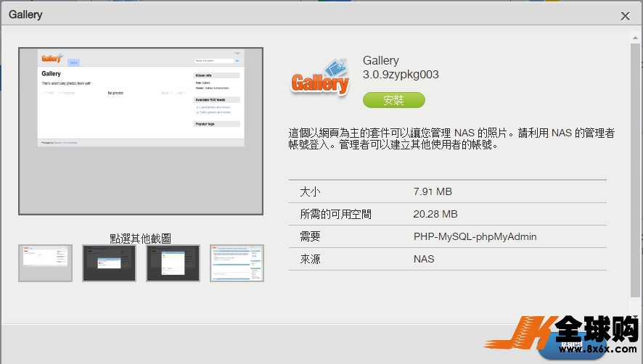
Task: Close the Gallery dialog with the X
Action: coord(625,16)
